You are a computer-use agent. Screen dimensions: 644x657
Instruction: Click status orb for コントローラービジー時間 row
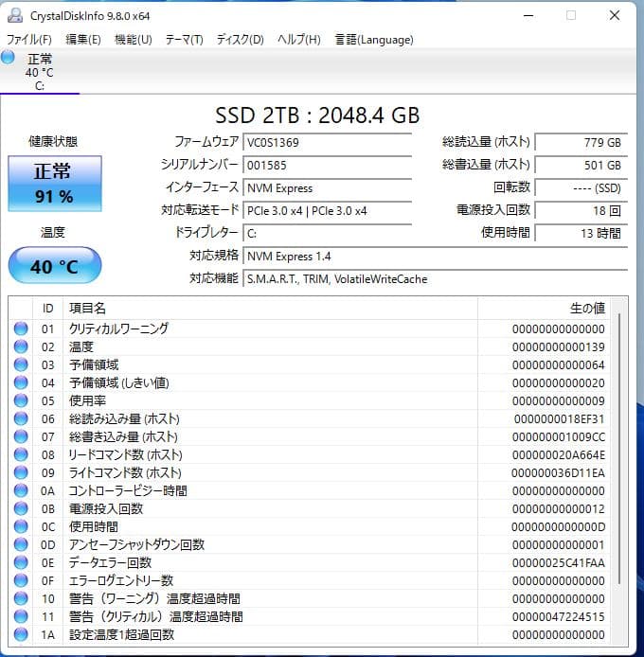21,490
